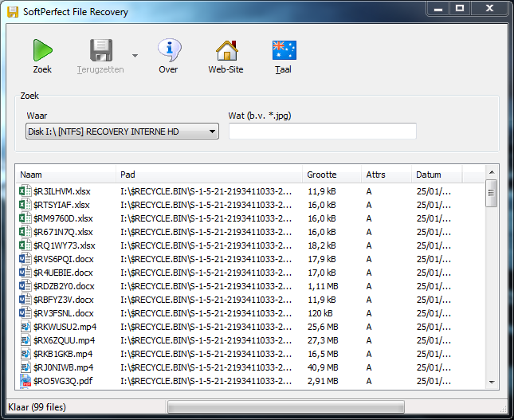Click Word icon of $RBFYZ3V.docx
Image resolution: width=514 pixels, height=420 pixels.
tap(26, 300)
